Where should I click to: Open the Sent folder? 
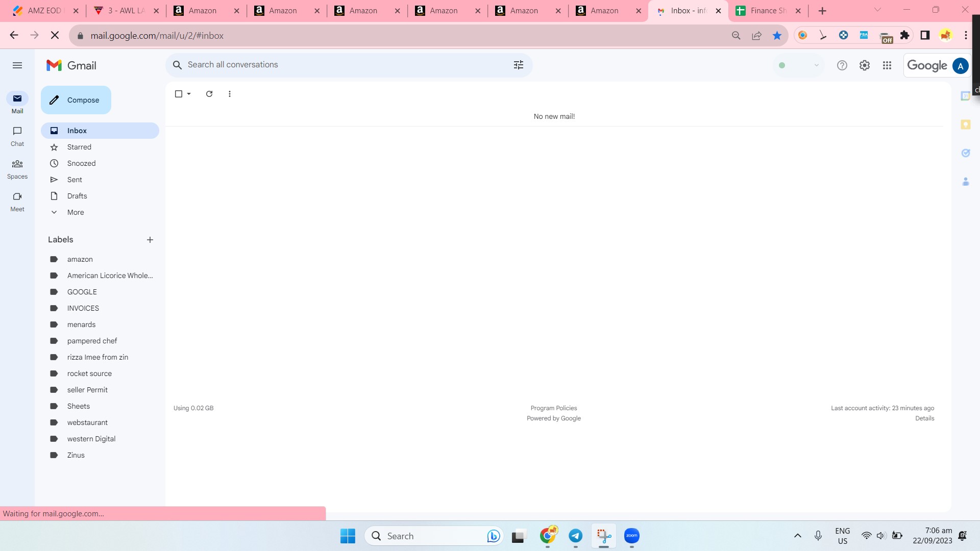[100, 180]
